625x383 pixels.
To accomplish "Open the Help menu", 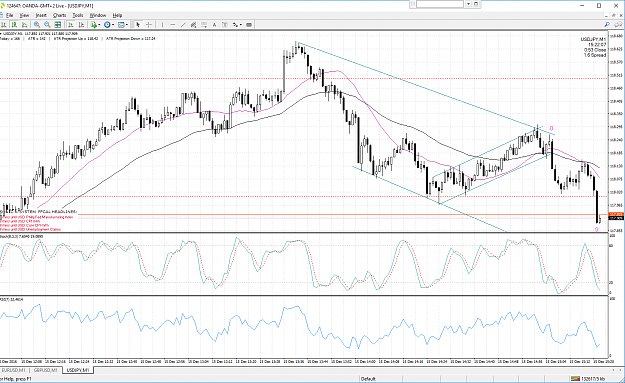I will click(x=117, y=15).
